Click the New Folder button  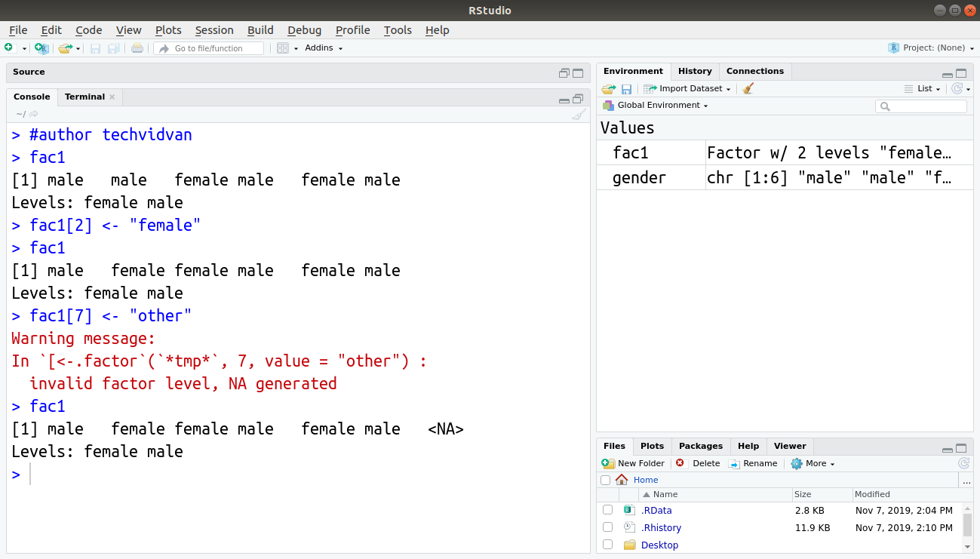point(633,463)
